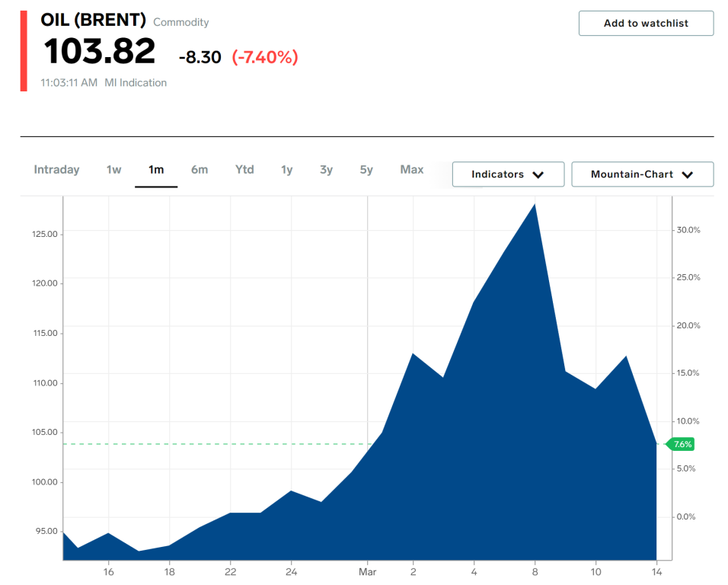Click the 14 date axis label

656,572
